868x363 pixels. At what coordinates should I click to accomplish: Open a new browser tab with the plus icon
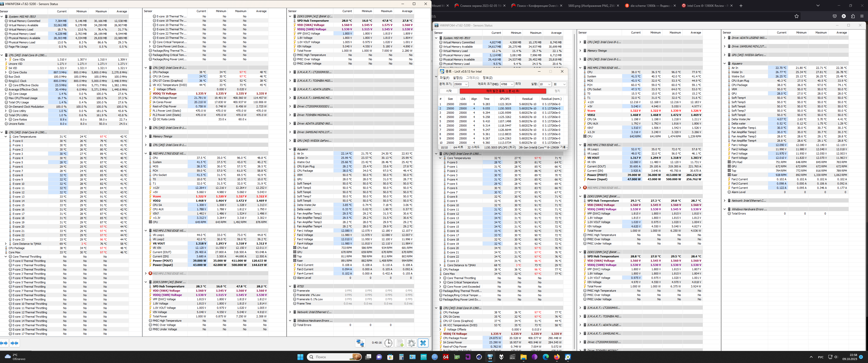(741, 6)
